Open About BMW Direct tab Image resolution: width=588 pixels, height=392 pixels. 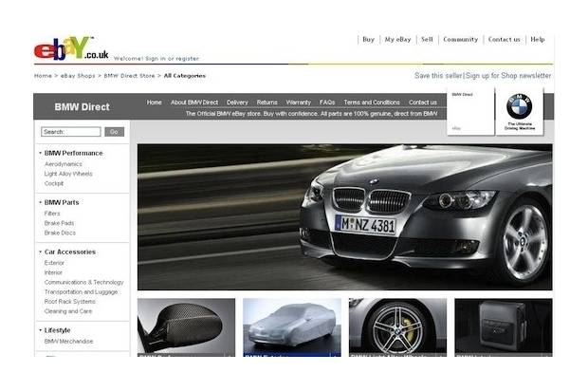pos(194,103)
